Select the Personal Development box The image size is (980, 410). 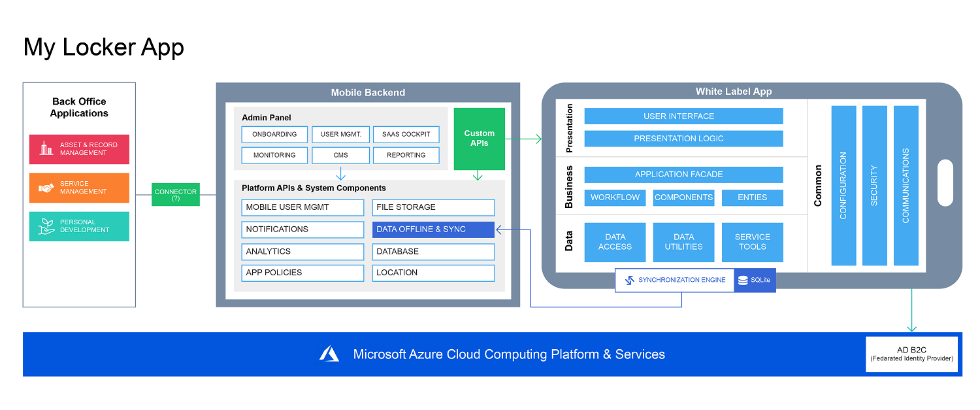(x=79, y=226)
